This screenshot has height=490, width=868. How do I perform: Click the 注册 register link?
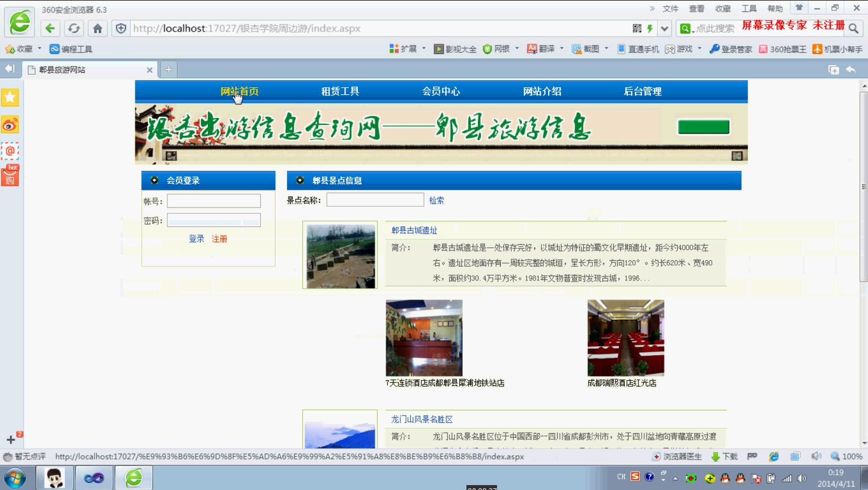coord(219,239)
